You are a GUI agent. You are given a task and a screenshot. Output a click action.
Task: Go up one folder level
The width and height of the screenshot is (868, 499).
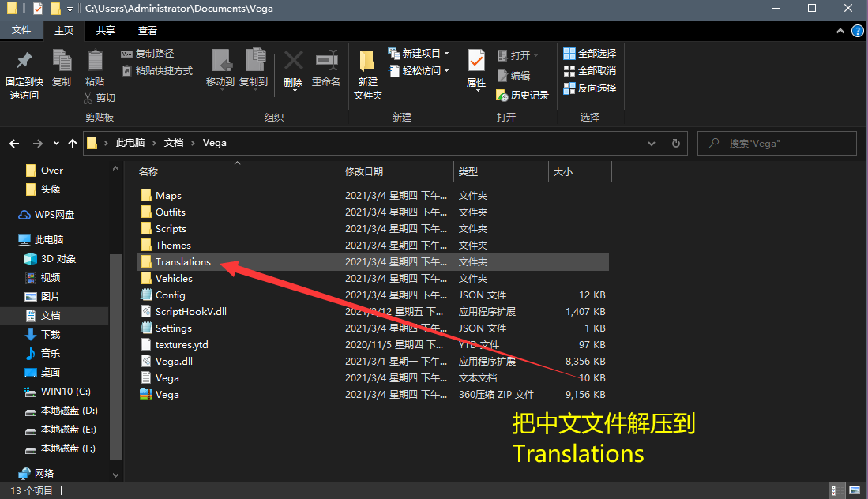tap(73, 144)
